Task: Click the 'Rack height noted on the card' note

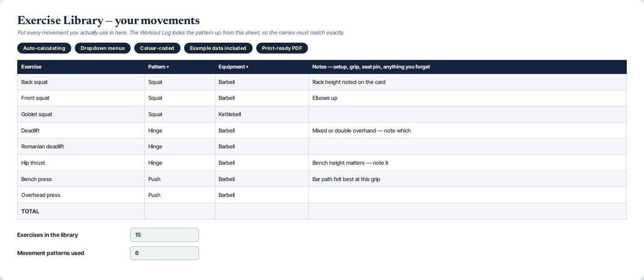Action: click(349, 82)
